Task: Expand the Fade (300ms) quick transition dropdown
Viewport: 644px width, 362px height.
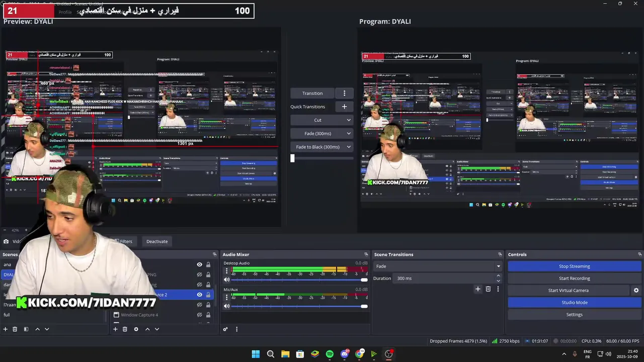Action: click(x=322, y=134)
